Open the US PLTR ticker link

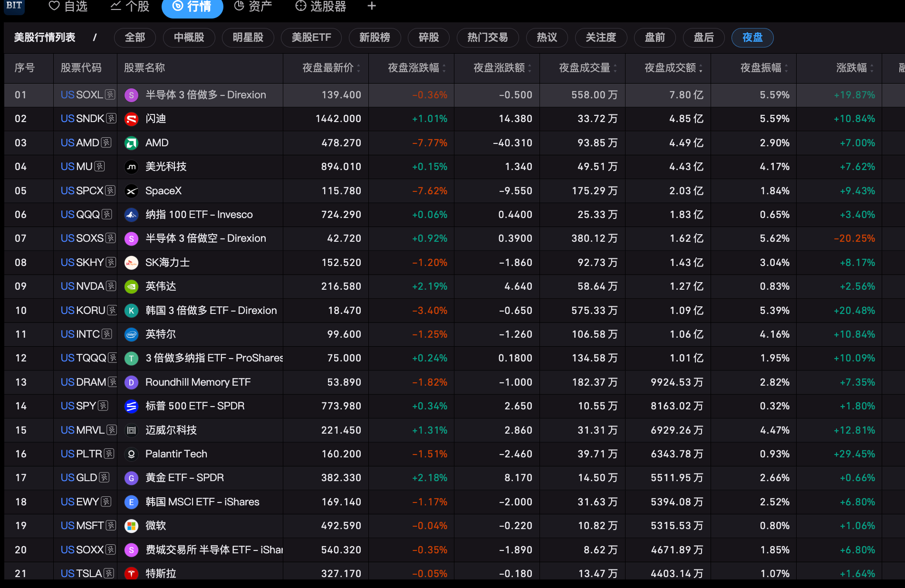pyautogui.click(x=81, y=454)
